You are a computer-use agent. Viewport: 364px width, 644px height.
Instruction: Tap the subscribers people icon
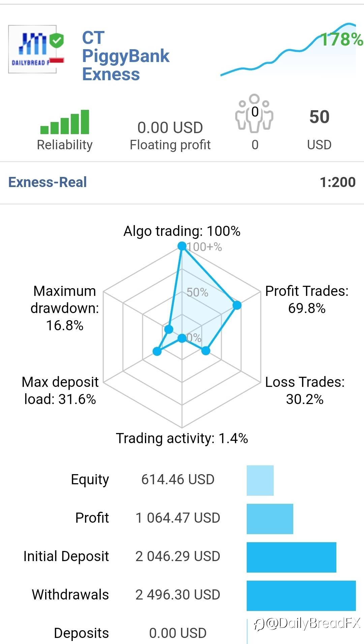point(254,113)
